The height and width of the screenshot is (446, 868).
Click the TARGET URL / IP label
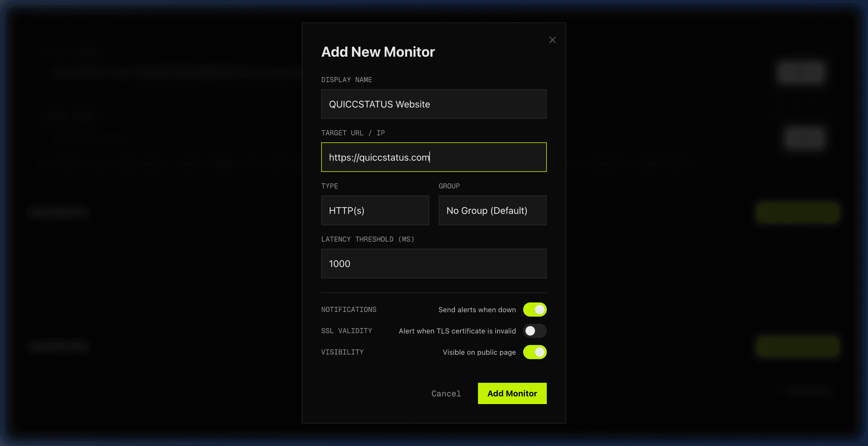pos(353,133)
